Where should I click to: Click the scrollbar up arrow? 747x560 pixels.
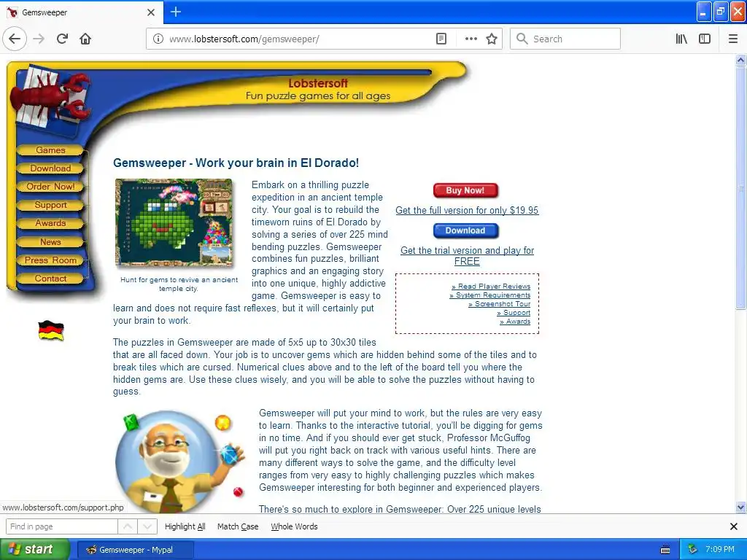click(740, 60)
